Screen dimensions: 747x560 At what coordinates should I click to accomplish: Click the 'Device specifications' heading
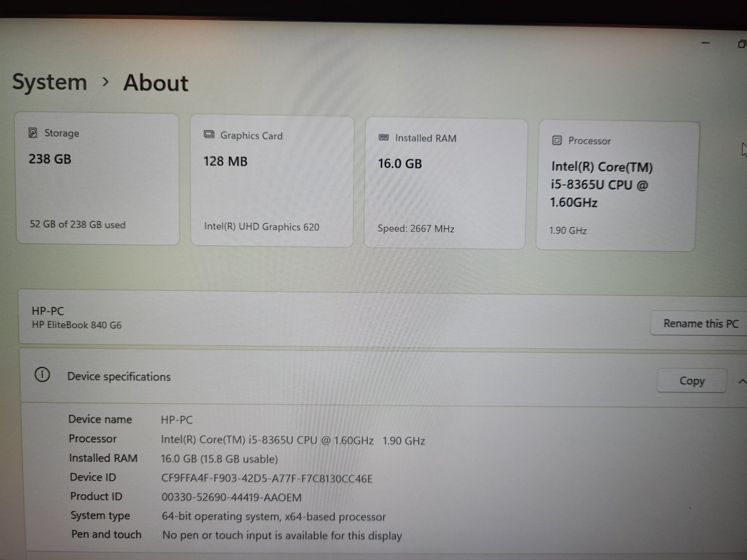pyautogui.click(x=119, y=377)
